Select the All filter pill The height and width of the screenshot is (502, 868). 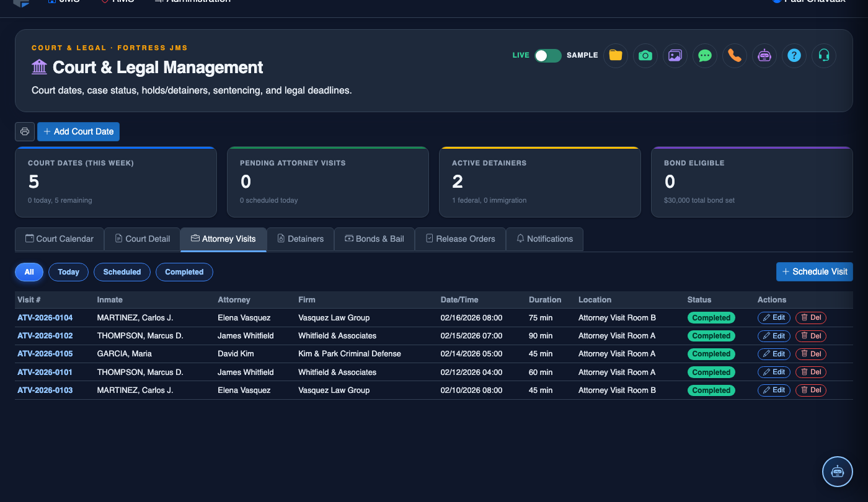(x=29, y=272)
